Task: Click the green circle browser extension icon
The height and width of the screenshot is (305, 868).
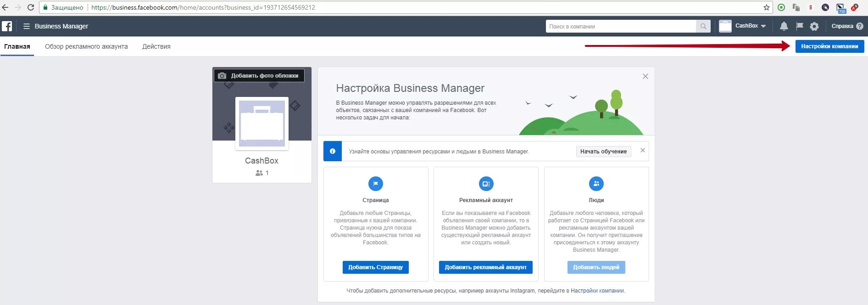Action: coord(781,7)
